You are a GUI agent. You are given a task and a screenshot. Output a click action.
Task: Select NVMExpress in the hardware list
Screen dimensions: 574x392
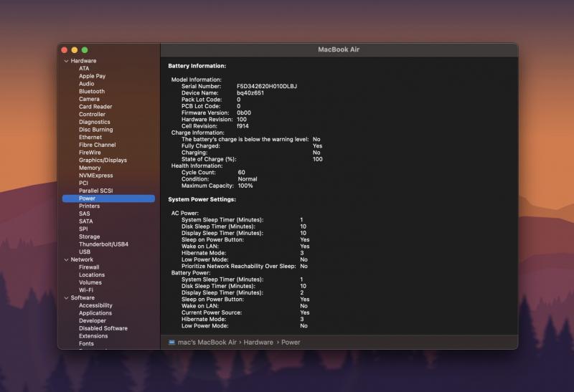95,176
